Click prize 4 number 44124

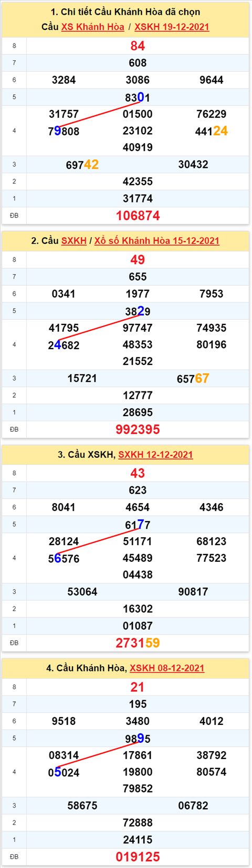click(211, 131)
